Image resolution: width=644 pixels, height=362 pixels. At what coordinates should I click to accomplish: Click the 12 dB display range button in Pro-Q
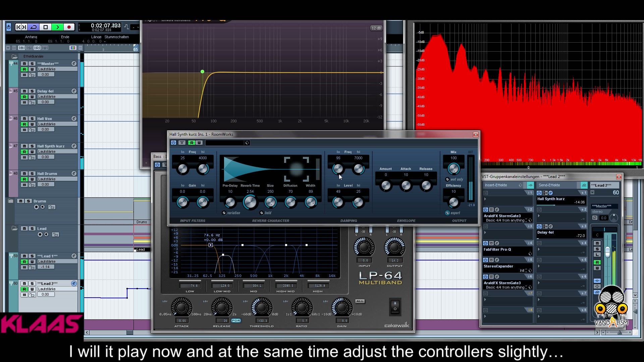376,28
